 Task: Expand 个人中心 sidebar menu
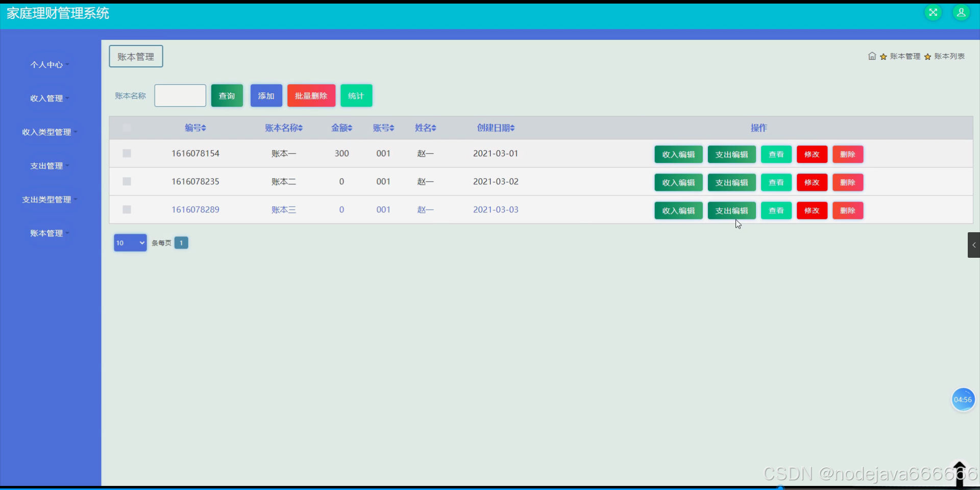click(x=50, y=65)
